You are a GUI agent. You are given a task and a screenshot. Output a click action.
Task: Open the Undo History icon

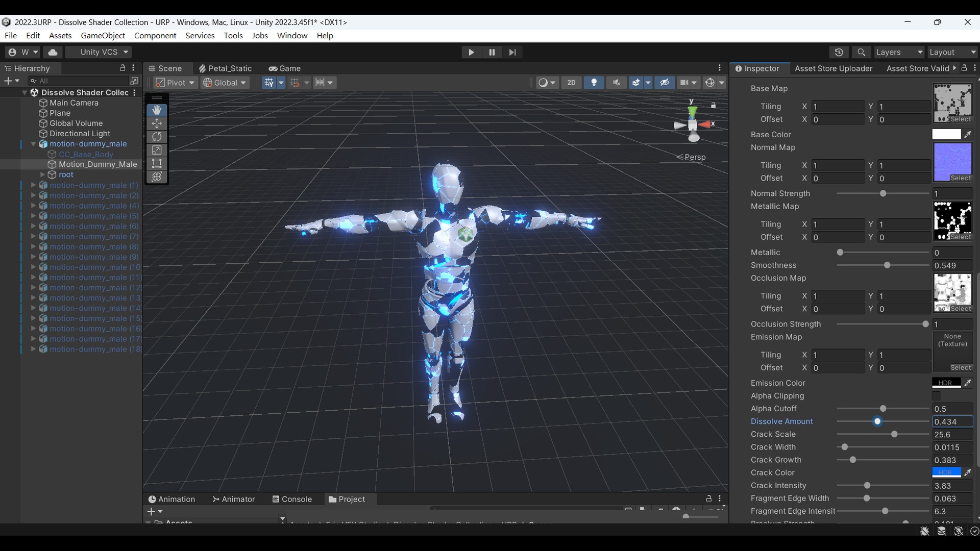point(839,52)
